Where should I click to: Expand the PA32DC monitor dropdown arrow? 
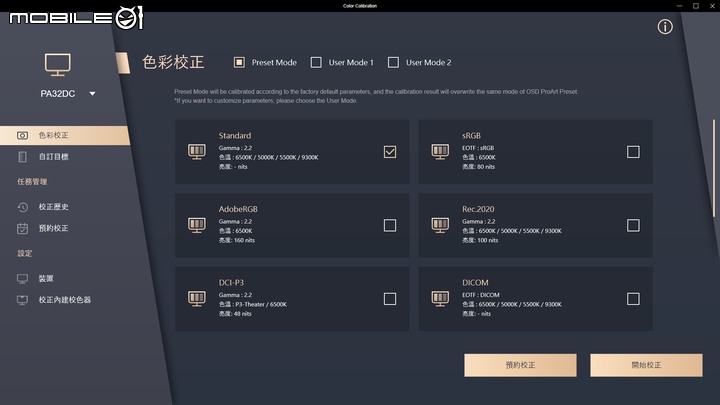(92, 94)
